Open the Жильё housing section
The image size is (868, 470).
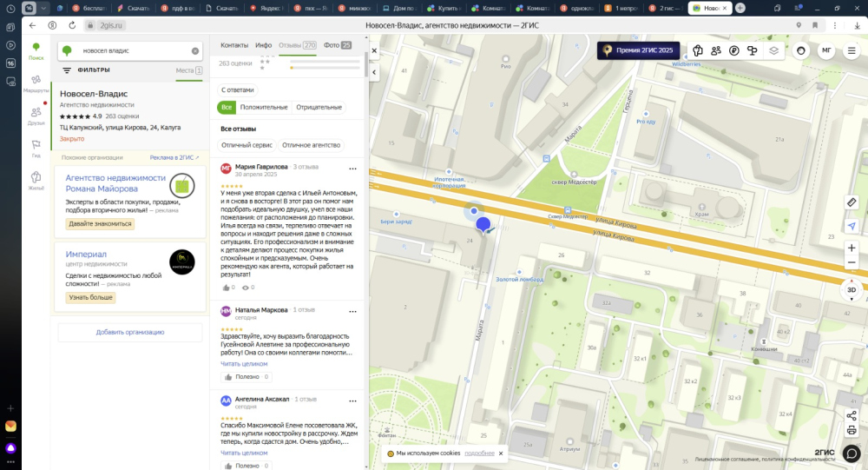tap(36, 181)
